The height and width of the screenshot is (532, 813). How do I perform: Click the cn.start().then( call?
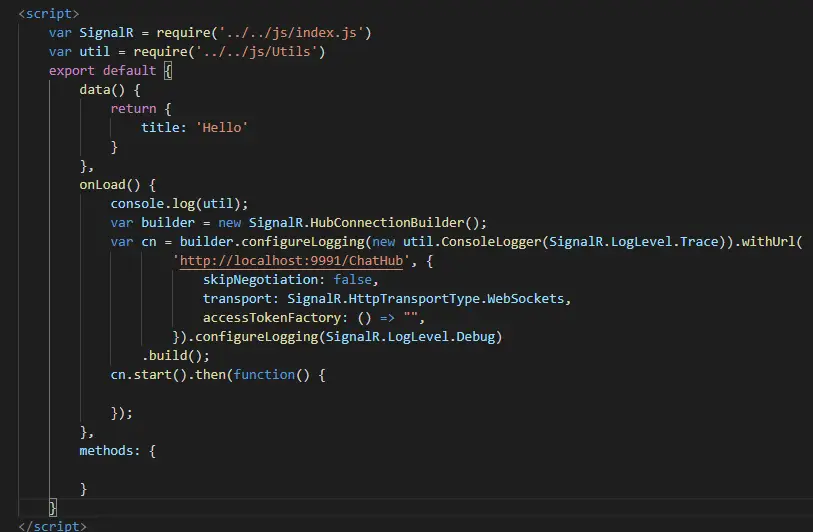click(171, 374)
